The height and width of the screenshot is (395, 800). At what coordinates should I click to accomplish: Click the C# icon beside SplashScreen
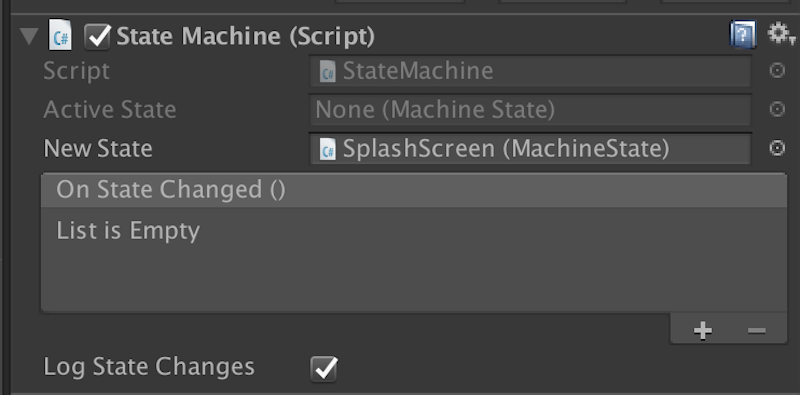click(328, 150)
